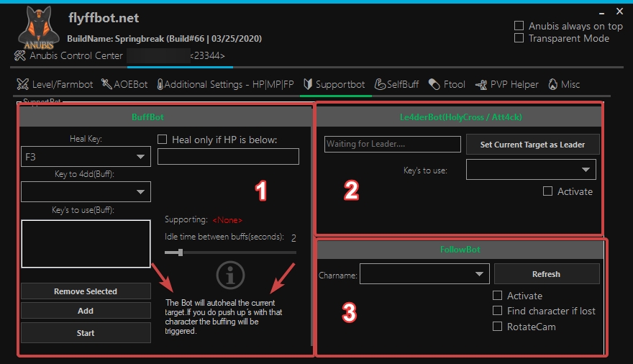Click the thermometer icon for Additional Settings
The image size is (633, 364).
point(159,85)
